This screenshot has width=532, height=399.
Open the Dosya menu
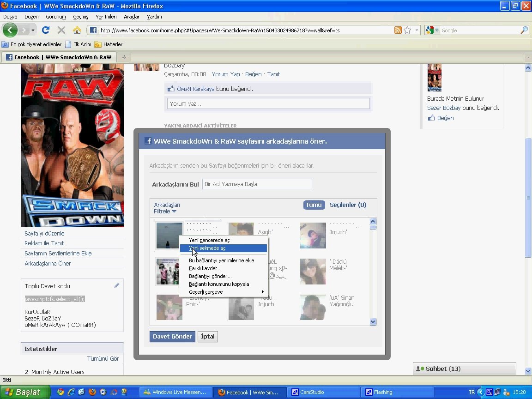tap(10, 17)
